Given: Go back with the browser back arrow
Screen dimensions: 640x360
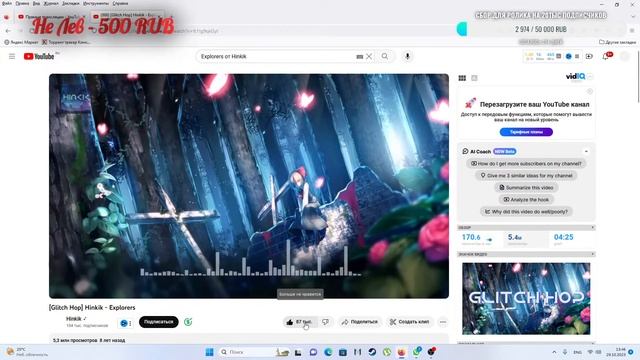Looking at the screenshot, I should click(x=8, y=31).
